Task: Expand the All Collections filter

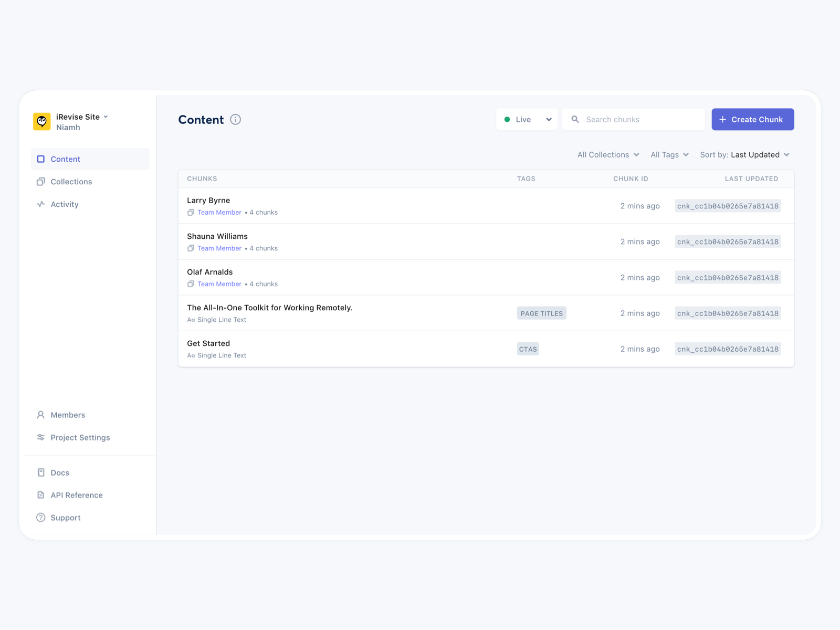Action: click(x=608, y=154)
